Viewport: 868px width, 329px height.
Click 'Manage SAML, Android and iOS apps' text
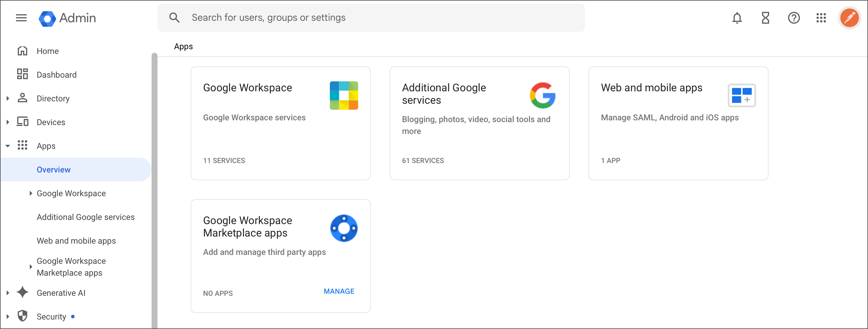click(670, 117)
